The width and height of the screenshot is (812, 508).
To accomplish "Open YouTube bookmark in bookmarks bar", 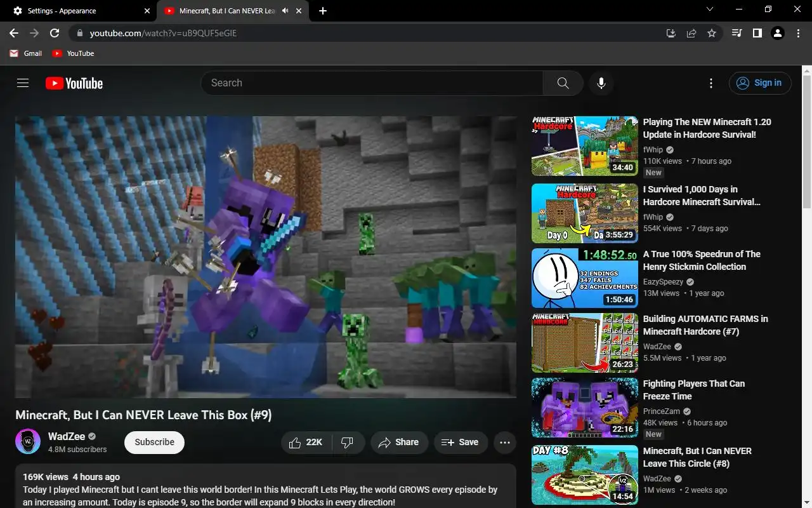I will [74, 53].
